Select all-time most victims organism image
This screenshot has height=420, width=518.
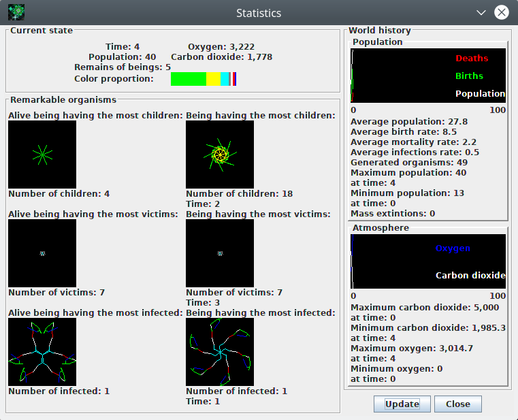coord(220,253)
